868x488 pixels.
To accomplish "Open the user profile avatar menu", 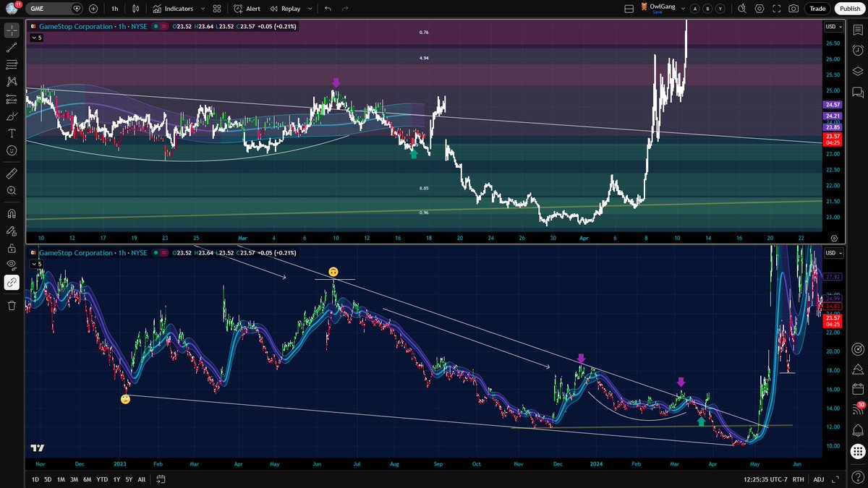I will coord(12,8).
